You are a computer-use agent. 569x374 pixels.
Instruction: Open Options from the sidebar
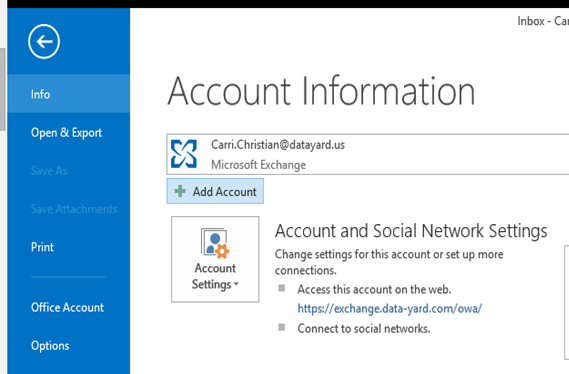(50, 345)
